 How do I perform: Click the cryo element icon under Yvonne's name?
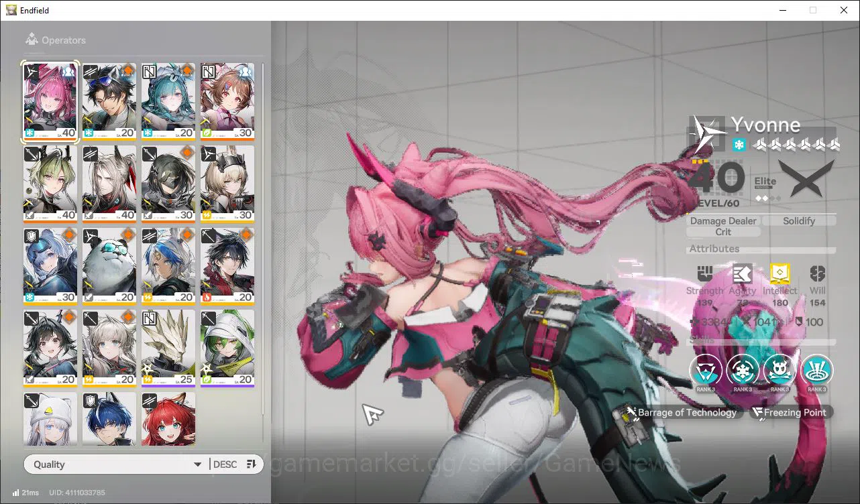(x=739, y=145)
